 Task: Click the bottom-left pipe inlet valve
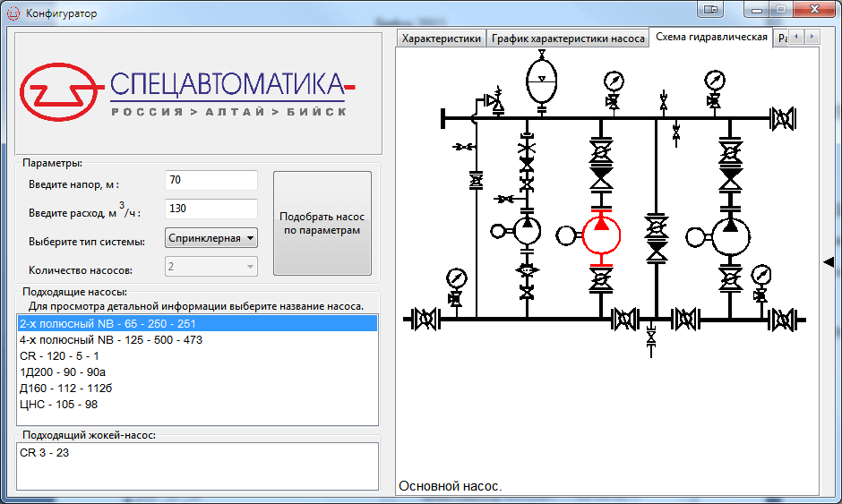425,320
